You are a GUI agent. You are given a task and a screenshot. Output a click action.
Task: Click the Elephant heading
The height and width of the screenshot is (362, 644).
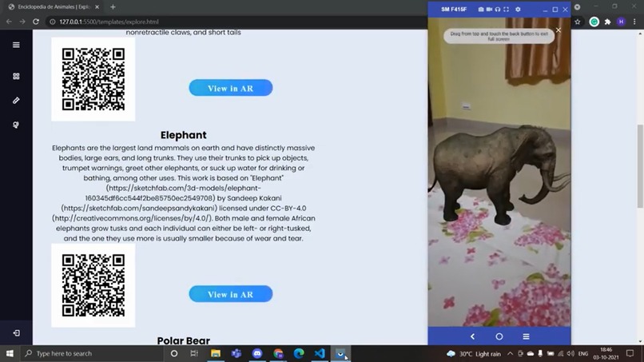tap(184, 135)
